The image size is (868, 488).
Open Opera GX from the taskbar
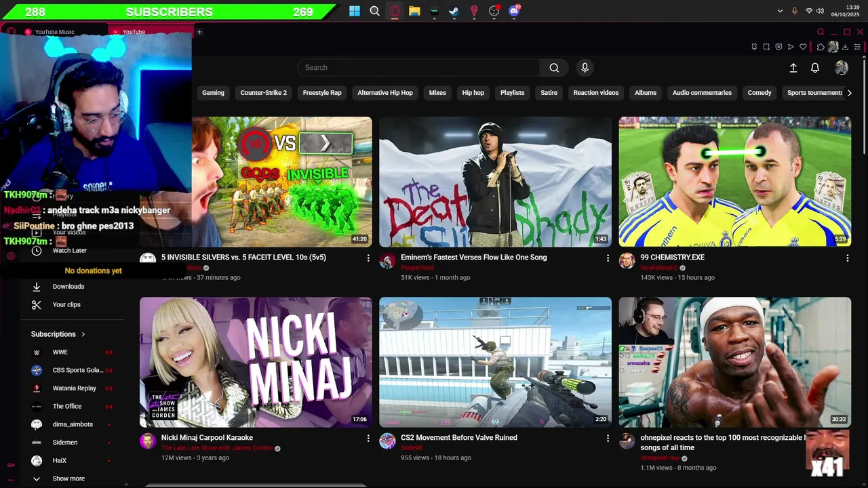point(395,11)
